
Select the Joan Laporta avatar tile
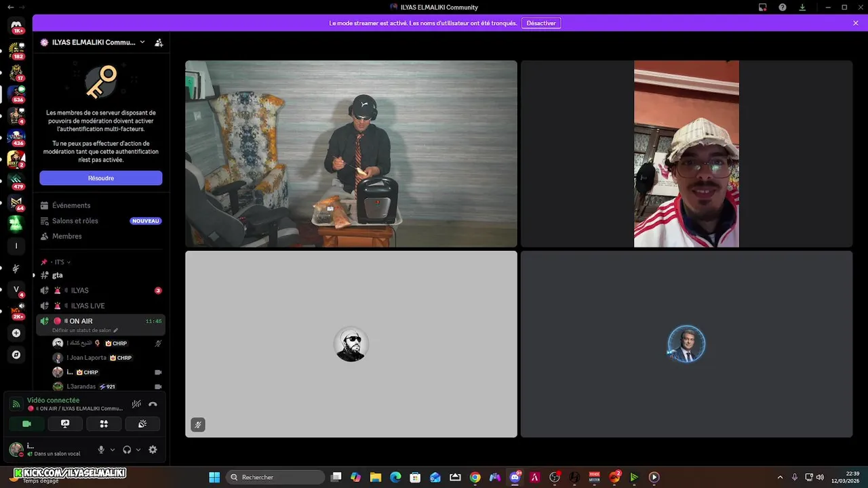coord(686,344)
